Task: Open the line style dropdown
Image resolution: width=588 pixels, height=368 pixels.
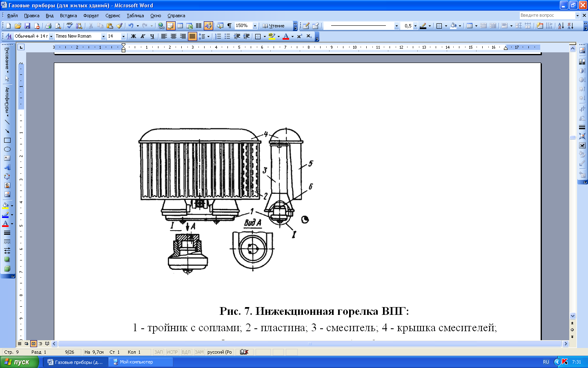Action: pos(396,26)
